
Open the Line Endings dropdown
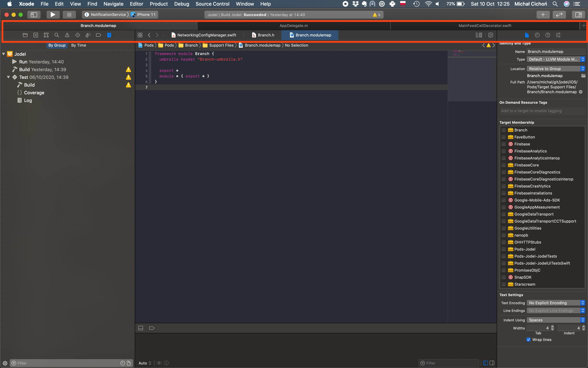556,311
